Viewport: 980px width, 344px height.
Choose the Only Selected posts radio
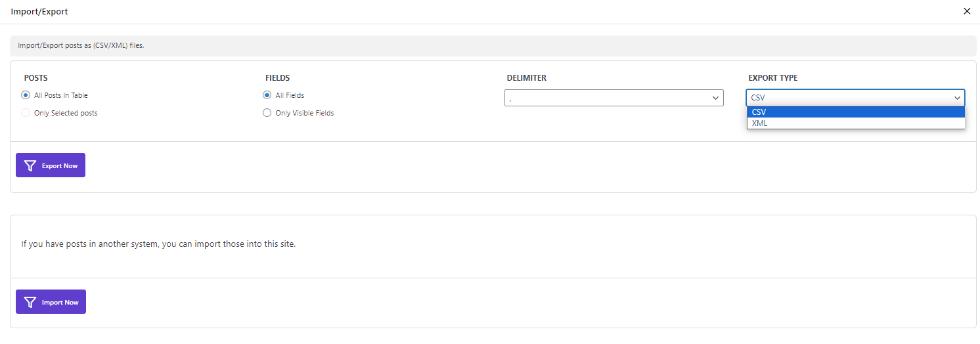[26, 113]
